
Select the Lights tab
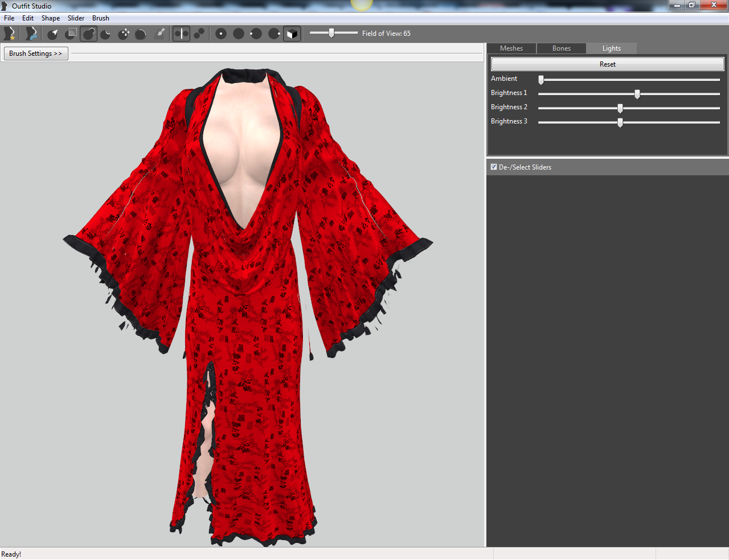click(612, 48)
